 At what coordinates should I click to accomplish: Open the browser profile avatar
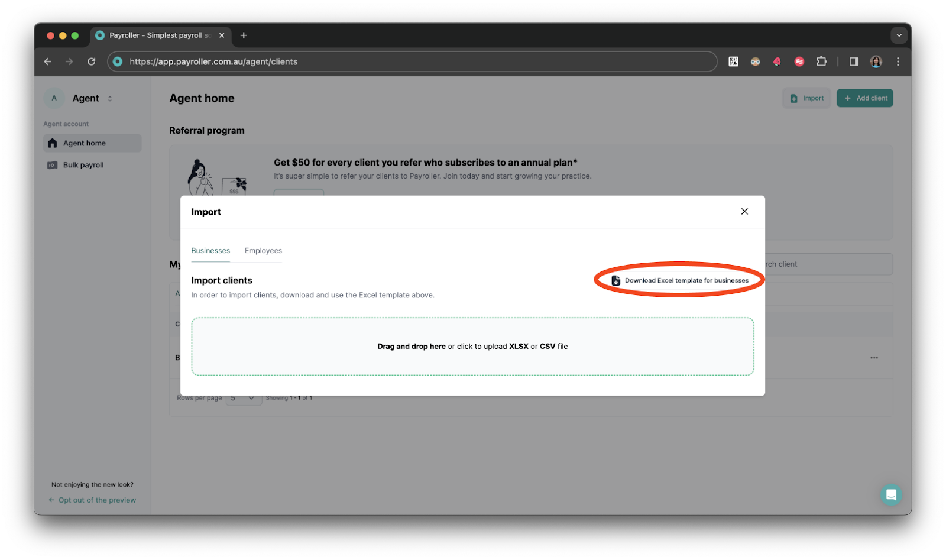click(x=876, y=61)
